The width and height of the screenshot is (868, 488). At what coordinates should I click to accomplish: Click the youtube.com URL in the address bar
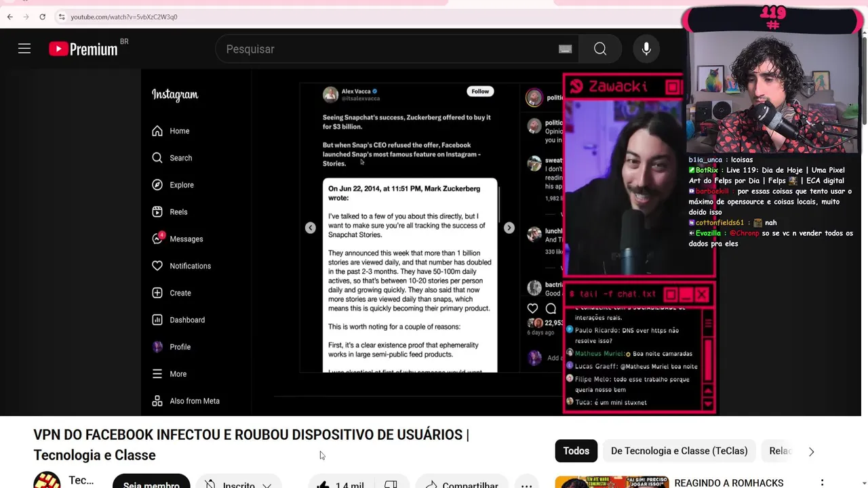tap(123, 16)
